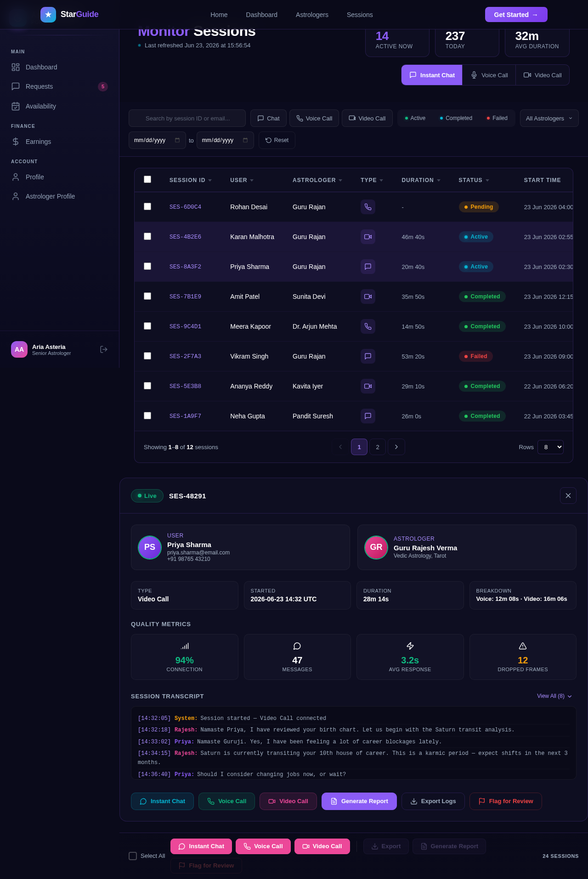Open session link SES-8A3F2
Image resolution: width=588 pixels, height=879 pixels.
185,267
